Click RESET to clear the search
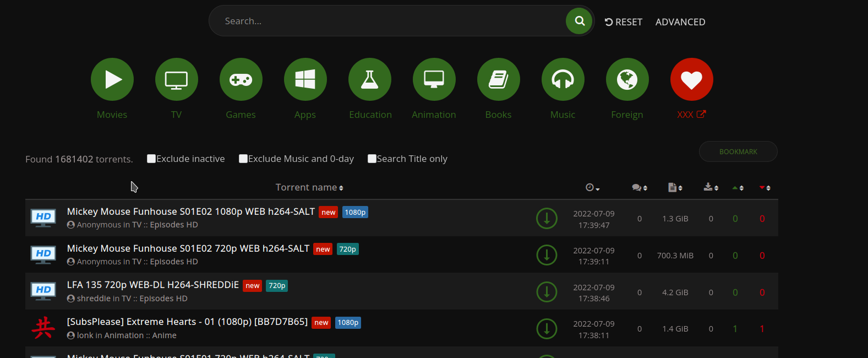868x358 pixels. tap(624, 22)
